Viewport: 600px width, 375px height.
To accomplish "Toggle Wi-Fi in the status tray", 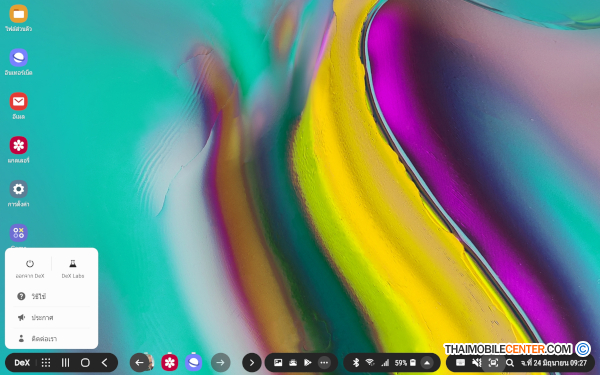I will coord(370,363).
